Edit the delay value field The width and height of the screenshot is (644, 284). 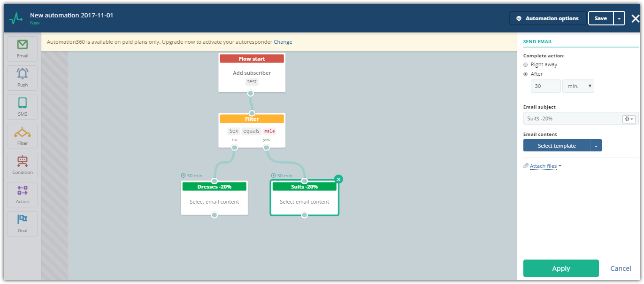pyautogui.click(x=545, y=86)
